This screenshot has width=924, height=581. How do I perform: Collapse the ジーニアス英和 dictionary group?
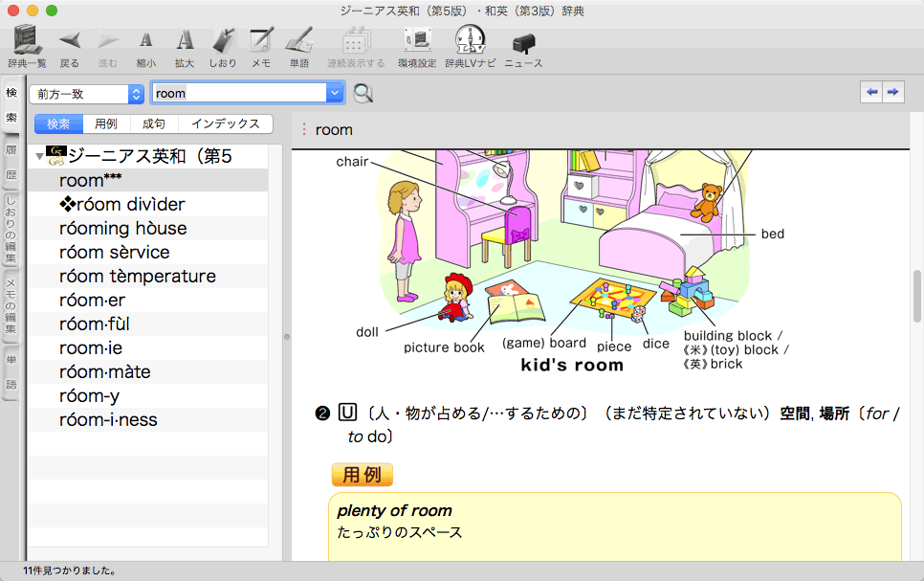(39, 156)
